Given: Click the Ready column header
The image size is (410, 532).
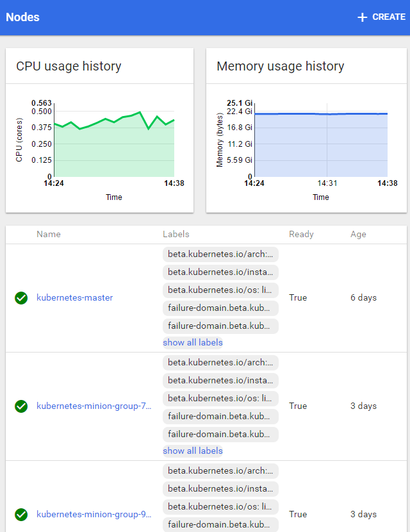Looking at the screenshot, I should pos(301,234).
